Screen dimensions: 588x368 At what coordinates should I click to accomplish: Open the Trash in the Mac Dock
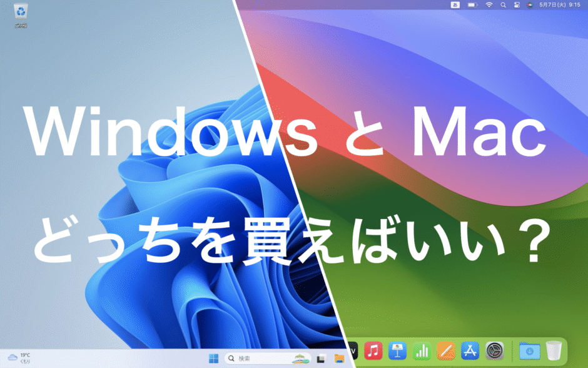554,350
